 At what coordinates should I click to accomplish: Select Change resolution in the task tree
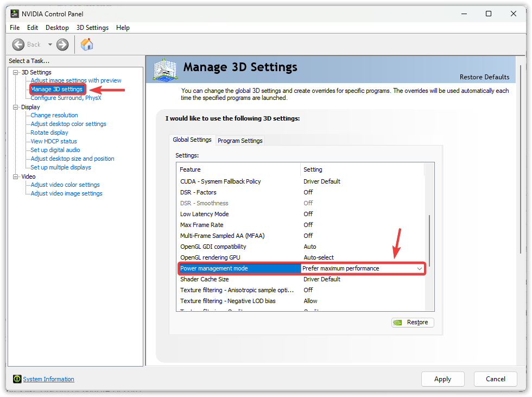pyautogui.click(x=54, y=115)
